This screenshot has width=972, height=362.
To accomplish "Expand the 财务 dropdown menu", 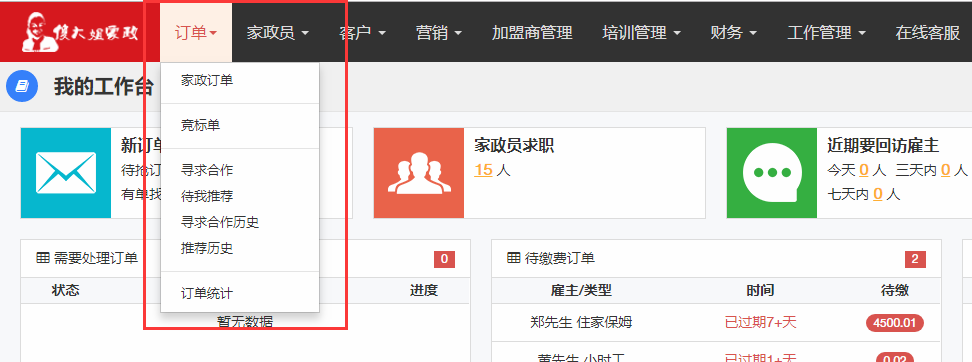I will [734, 32].
